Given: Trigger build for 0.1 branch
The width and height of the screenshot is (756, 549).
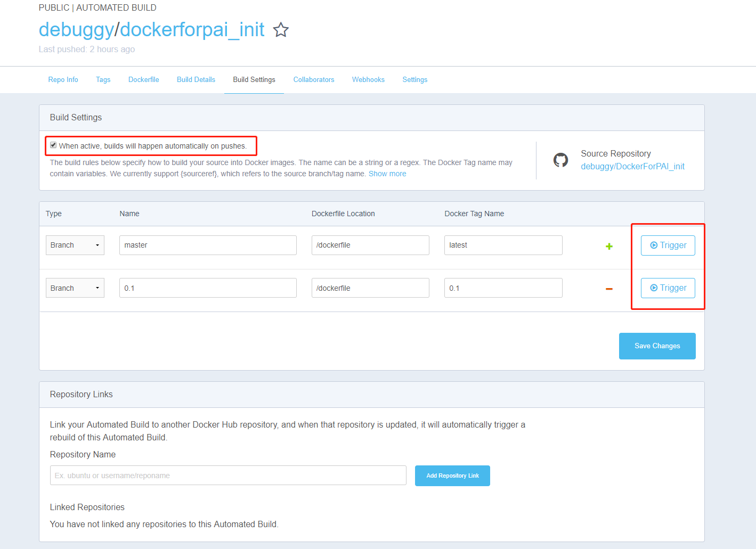Looking at the screenshot, I should [668, 288].
